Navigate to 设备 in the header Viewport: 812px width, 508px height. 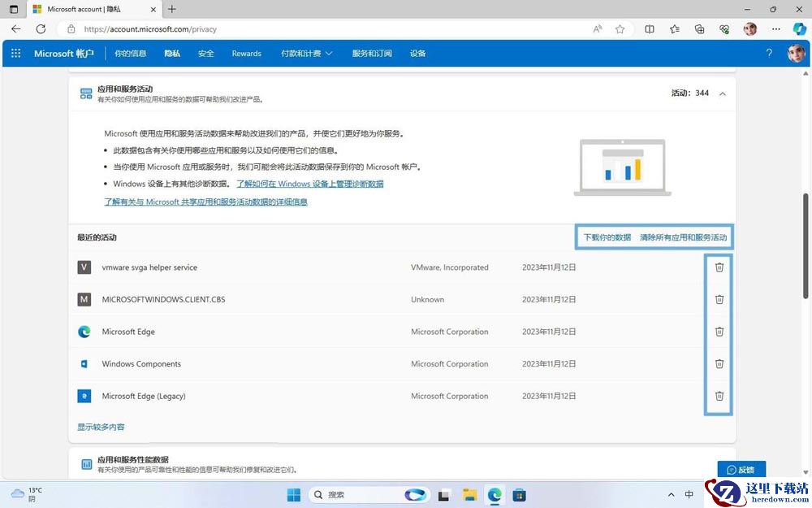[418, 54]
